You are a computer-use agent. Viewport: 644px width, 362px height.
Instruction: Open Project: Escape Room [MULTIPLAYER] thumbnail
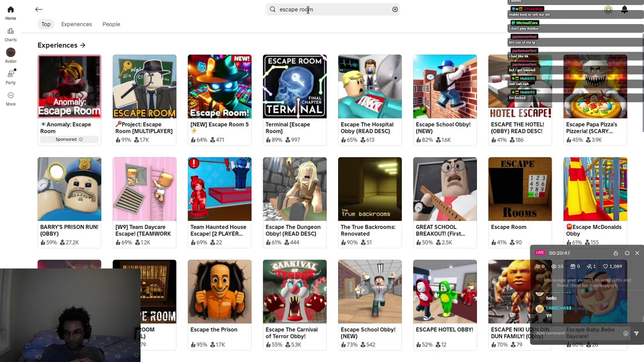[x=144, y=86]
